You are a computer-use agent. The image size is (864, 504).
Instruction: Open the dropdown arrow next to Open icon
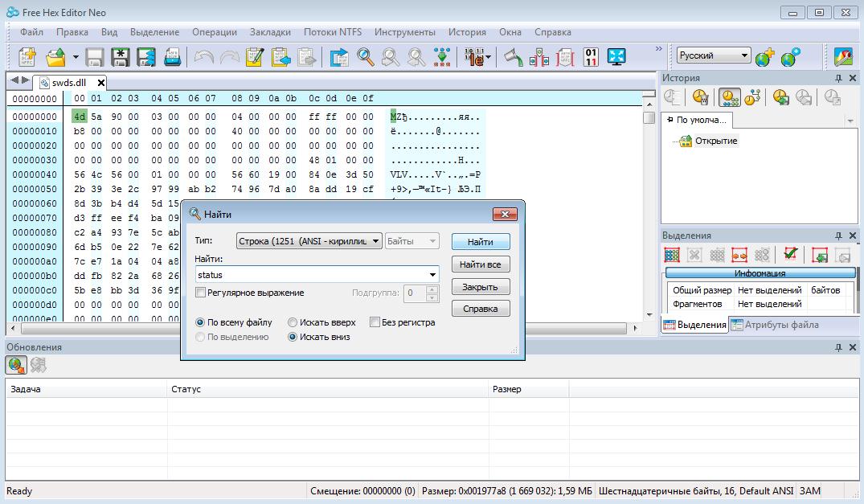[76, 57]
